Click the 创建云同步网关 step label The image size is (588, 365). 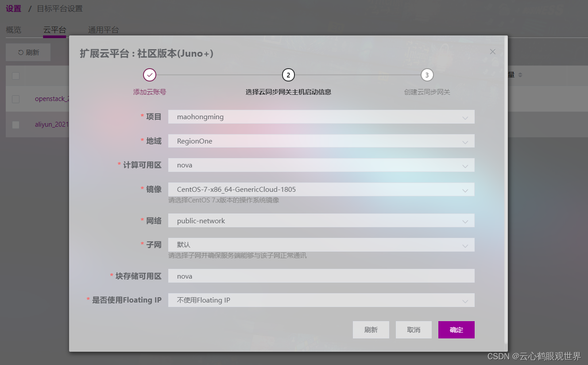click(x=427, y=92)
